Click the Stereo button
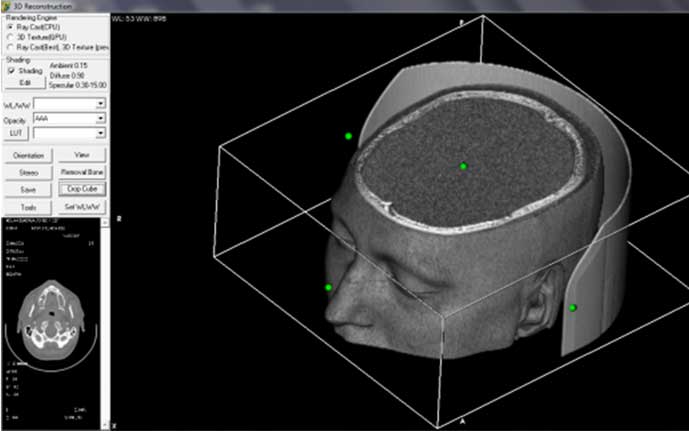Screen dimensions: 689x431 coord(28,173)
